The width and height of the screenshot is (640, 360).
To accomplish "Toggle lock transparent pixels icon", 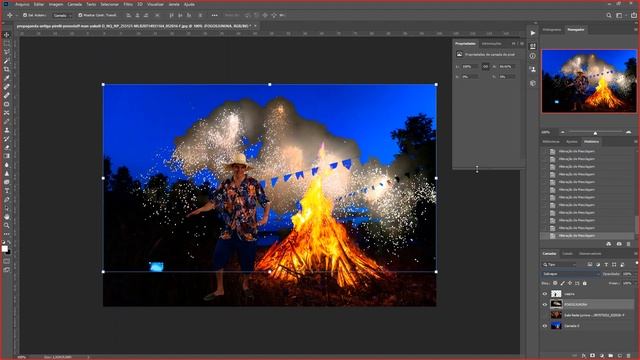I will pyautogui.click(x=555, y=283).
